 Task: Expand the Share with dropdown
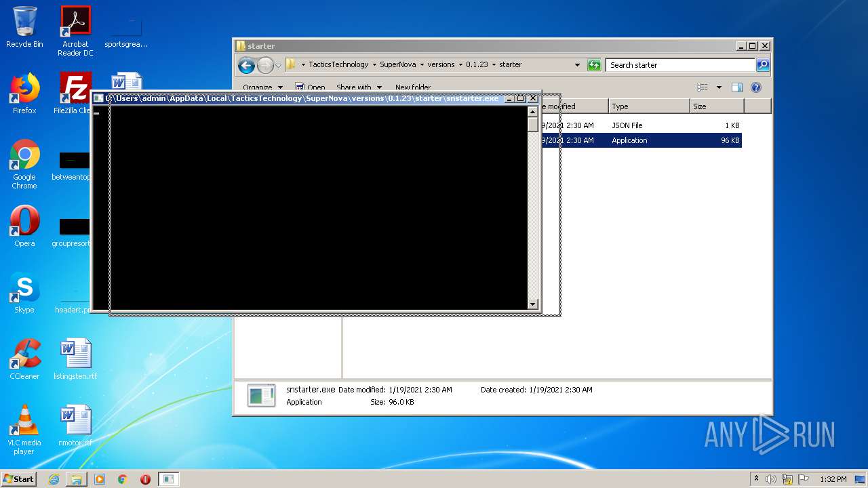point(359,87)
